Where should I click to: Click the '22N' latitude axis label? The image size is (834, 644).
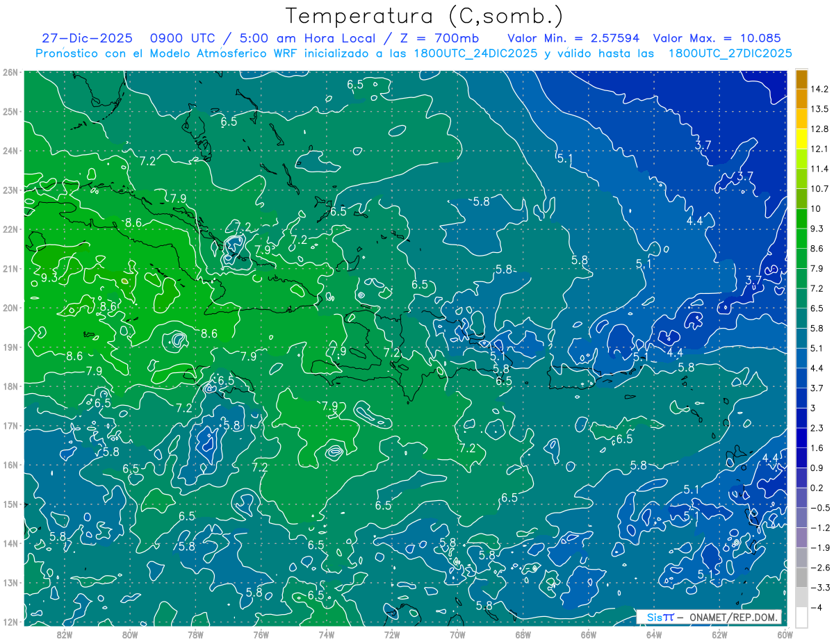tap(10, 229)
